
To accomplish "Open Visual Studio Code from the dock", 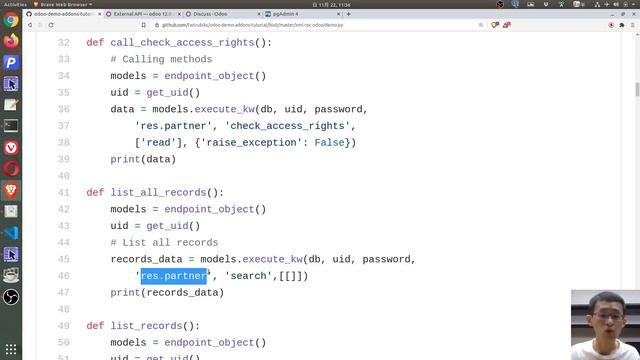I will (x=11, y=233).
